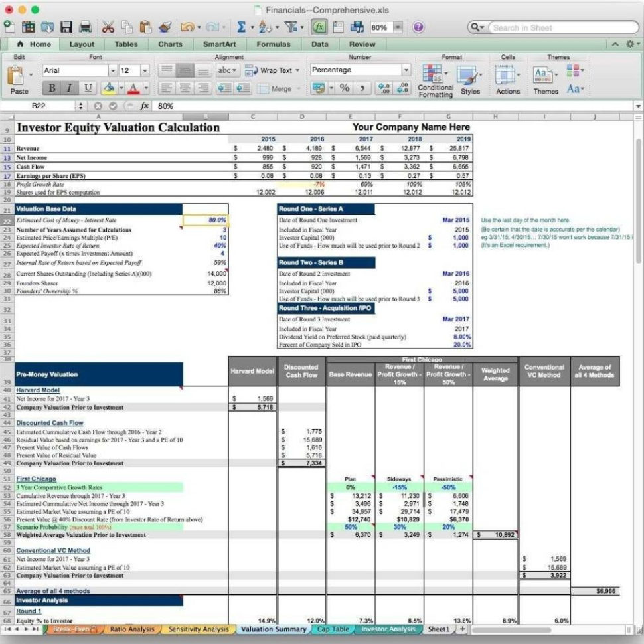Open the Styles gallery

tap(470, 80)
